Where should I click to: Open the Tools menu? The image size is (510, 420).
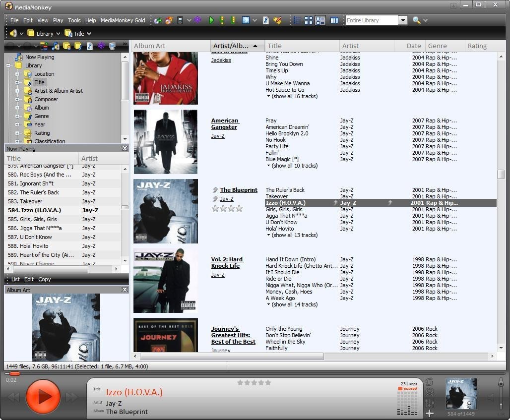tap(74, 20)
